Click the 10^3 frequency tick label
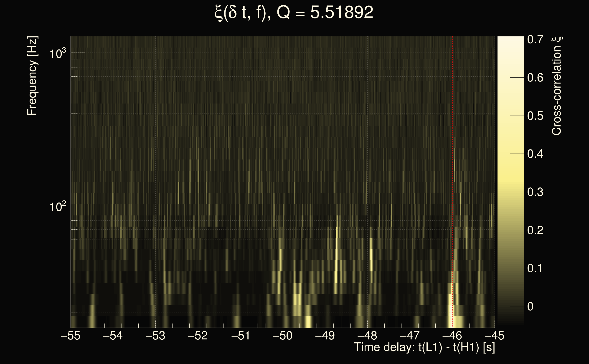This screenshot has width=589, height=364. (58, 53)
